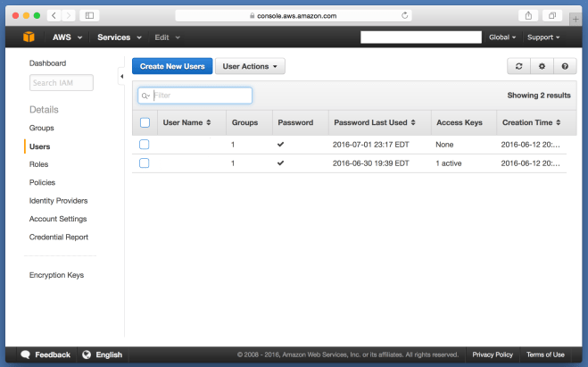Click the help question mark icon
Screen dimensions: 588x367
pos(565,67)
